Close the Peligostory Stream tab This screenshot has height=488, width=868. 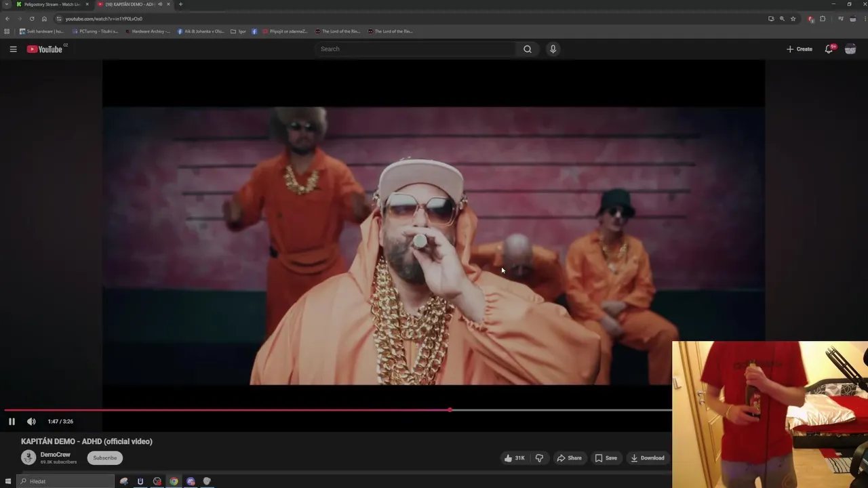tap(87, 5)
